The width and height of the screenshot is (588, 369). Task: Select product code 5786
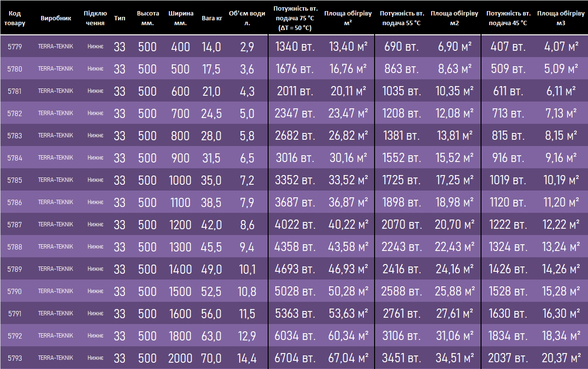pos(15,203)
